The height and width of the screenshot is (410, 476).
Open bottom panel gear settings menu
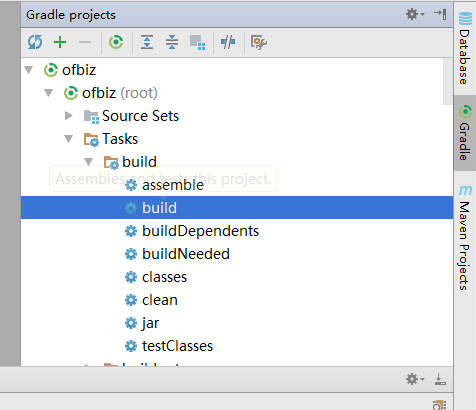click(415, 379)
